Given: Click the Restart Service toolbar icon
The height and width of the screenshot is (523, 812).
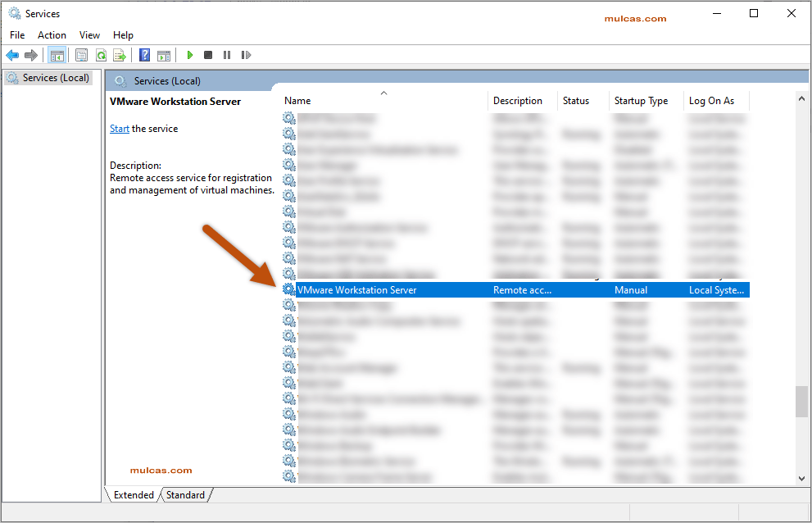Looking at the screenshot, I should 246,55.
